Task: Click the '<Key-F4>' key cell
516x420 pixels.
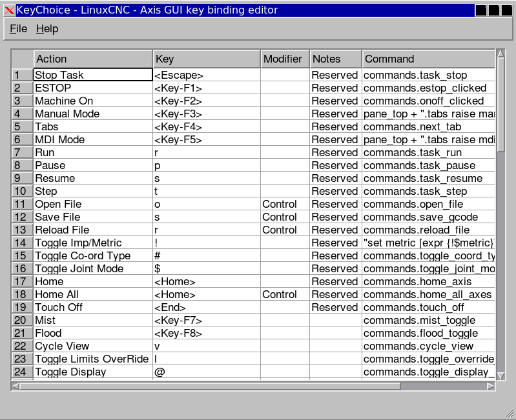Action: tap(207, 126)
